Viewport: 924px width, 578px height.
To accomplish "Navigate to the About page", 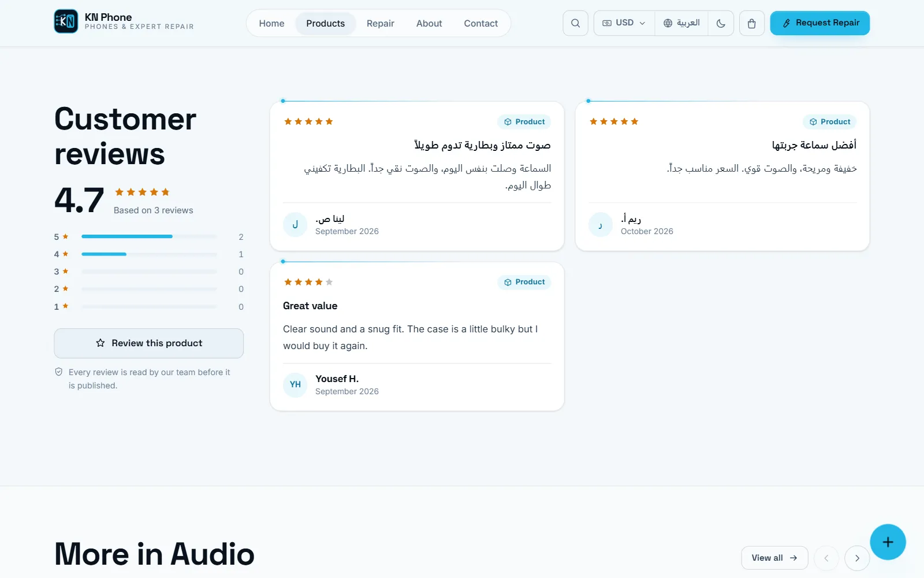I will coord(429,24).
